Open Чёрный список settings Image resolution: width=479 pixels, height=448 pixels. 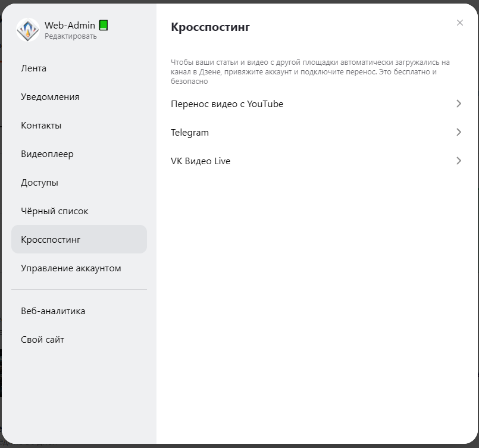pos(79,211)
